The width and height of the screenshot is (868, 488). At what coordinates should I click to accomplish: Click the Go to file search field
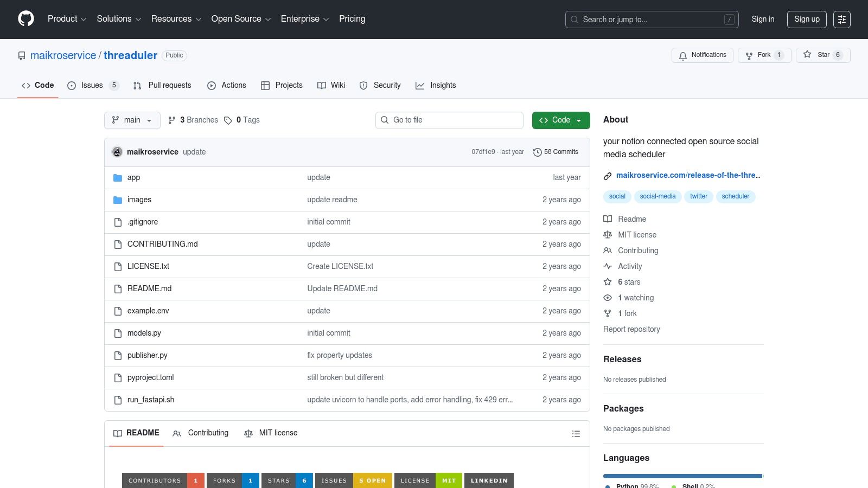pyautogui.click(x=449, y=120)
